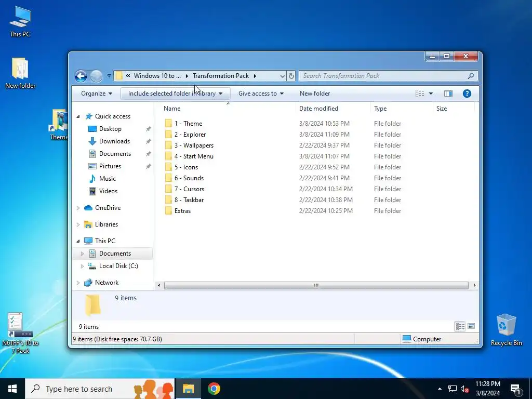Open File Explorer from the taskbar

(x=188, y=389)
